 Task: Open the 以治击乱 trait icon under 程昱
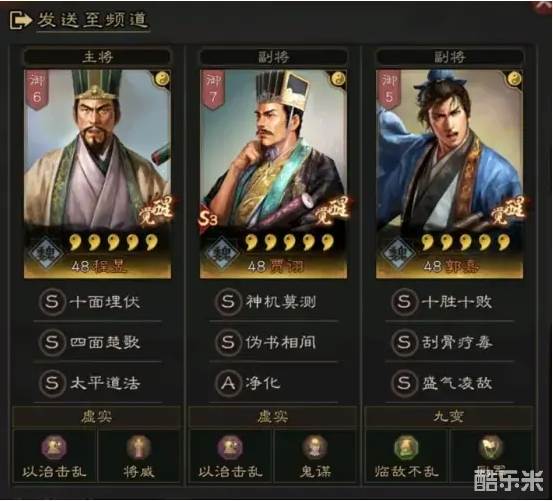click(54, 447)
